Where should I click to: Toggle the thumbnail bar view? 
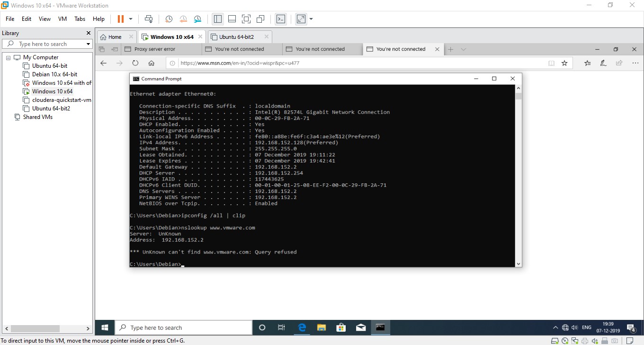click(232, 19)
